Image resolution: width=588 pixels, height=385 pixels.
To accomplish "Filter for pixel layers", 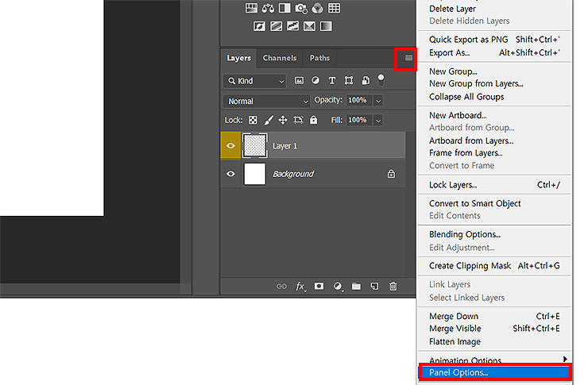I will 299,80.
